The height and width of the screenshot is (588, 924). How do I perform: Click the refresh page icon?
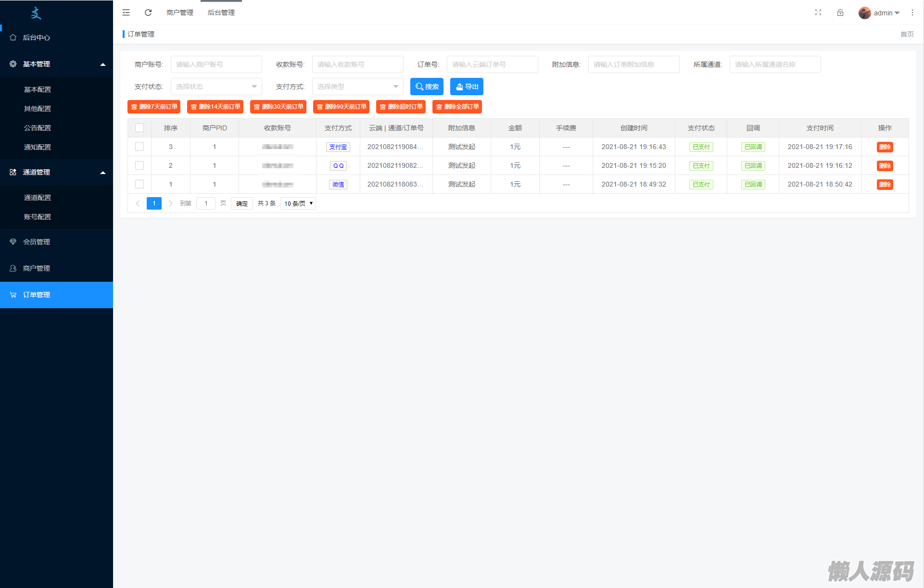(x=148, y=13)
